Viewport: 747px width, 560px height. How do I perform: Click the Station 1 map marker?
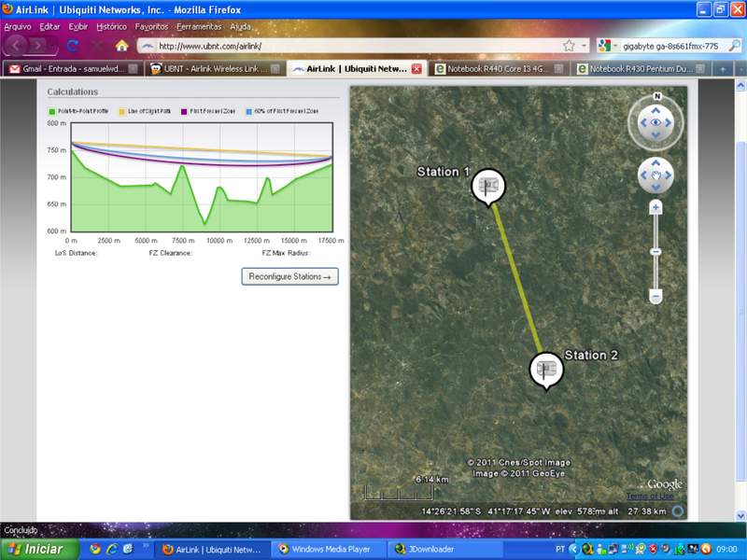click(x=487, y=187)
